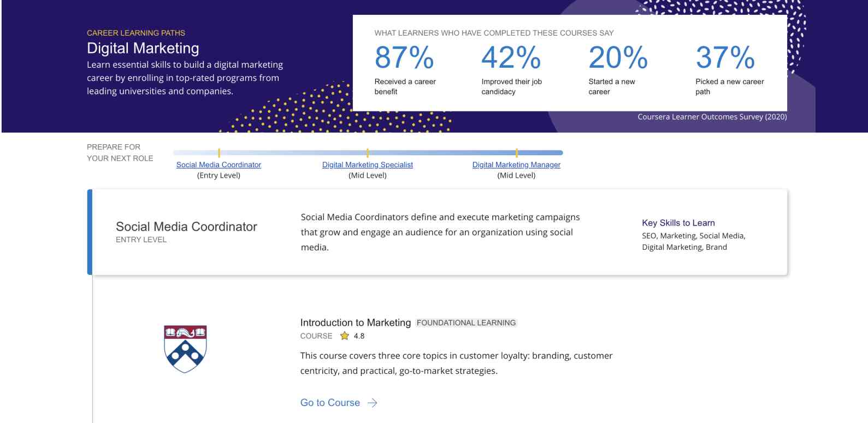Click the Go to Course link

pyautogui.click(x=330, y=403)
